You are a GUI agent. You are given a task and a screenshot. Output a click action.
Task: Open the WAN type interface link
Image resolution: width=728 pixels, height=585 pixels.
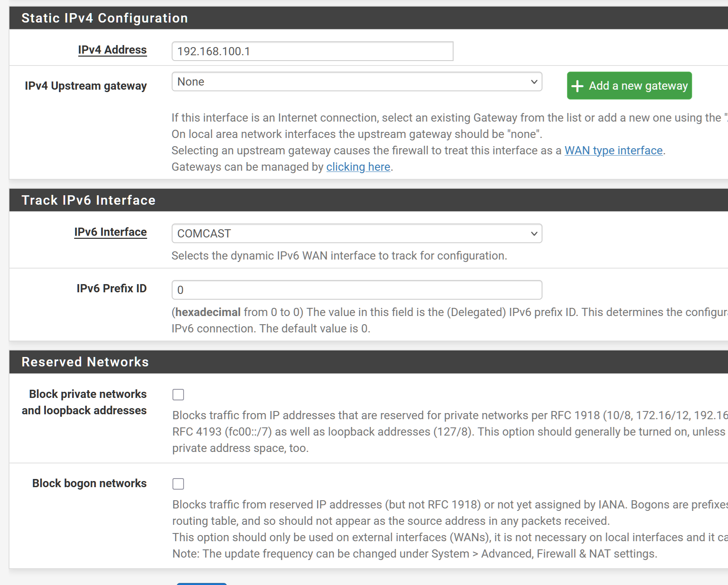click(613, 151)
